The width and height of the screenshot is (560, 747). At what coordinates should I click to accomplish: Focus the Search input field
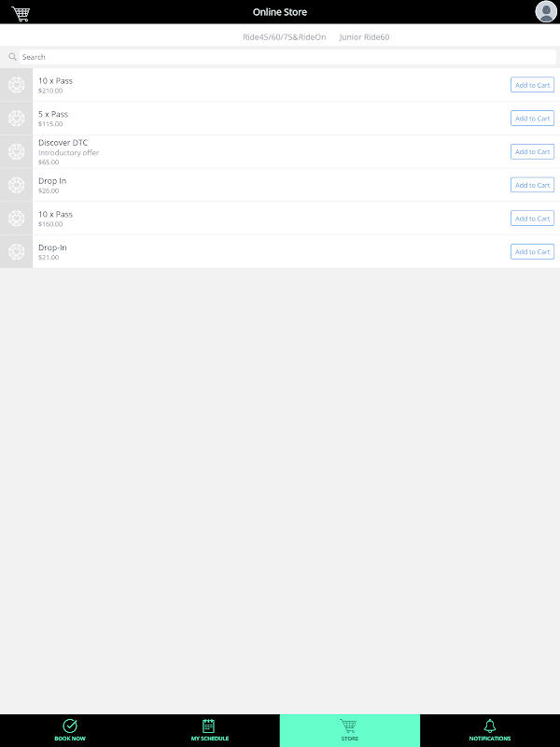click(287, 57)
